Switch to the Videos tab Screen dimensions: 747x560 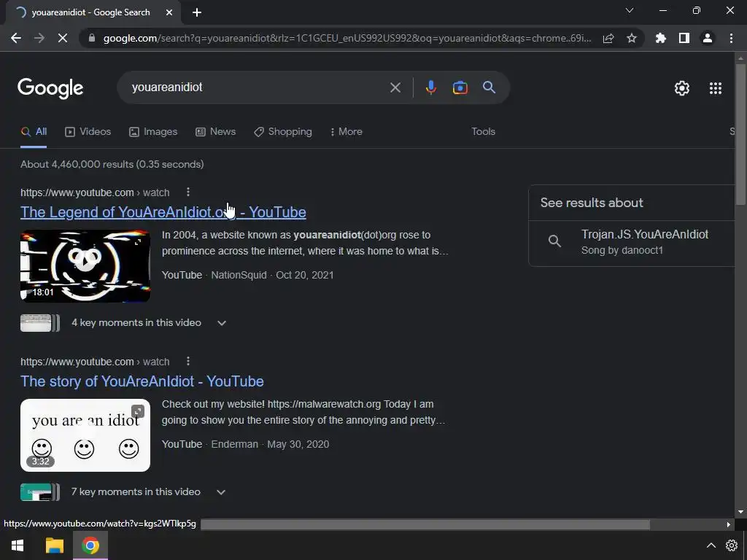pos(88,132)
